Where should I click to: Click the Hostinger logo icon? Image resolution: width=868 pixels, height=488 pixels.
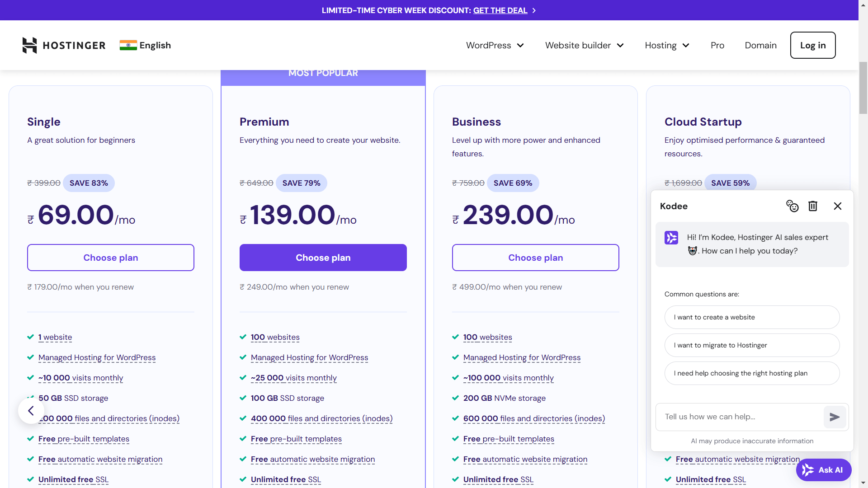[x=29, y=45]
